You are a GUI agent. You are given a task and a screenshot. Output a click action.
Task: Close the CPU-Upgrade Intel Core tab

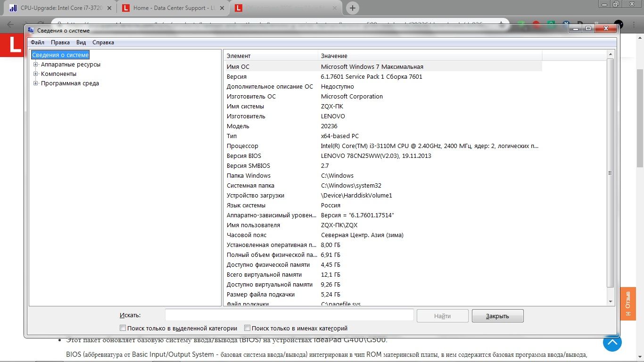coord(109,8)
